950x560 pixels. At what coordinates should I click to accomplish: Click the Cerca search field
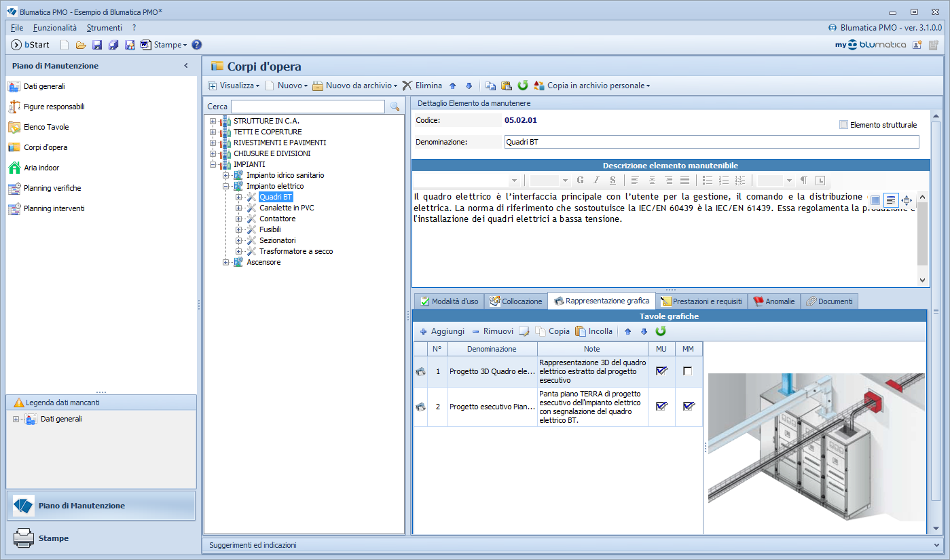(308, 107)
